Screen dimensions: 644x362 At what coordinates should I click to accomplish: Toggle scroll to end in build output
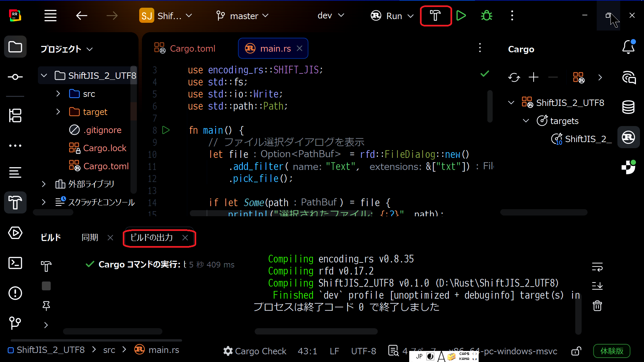tap(597, 286)
